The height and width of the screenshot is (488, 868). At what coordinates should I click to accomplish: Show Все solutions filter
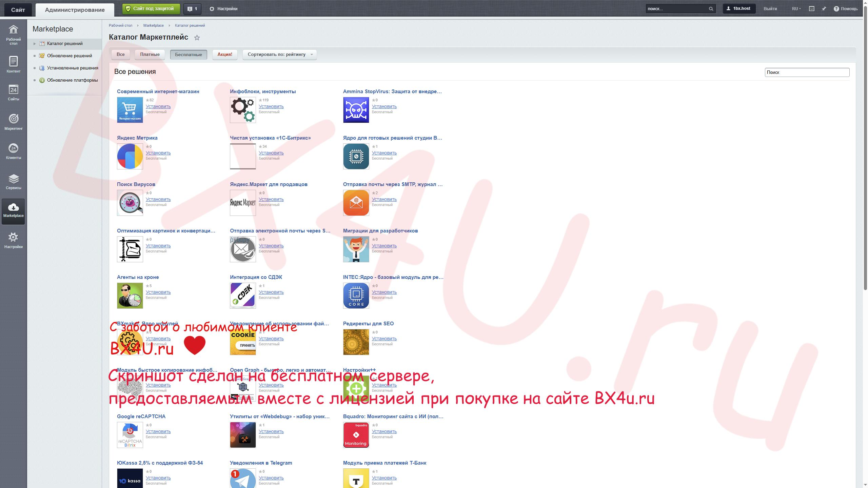coord(121,55)
